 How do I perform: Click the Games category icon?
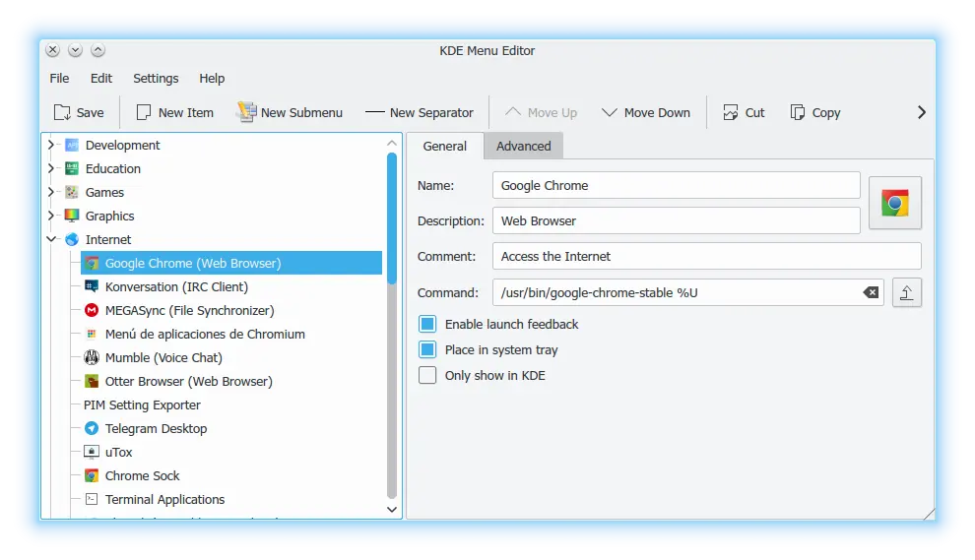pyautogui.click(x=72, y=192)
